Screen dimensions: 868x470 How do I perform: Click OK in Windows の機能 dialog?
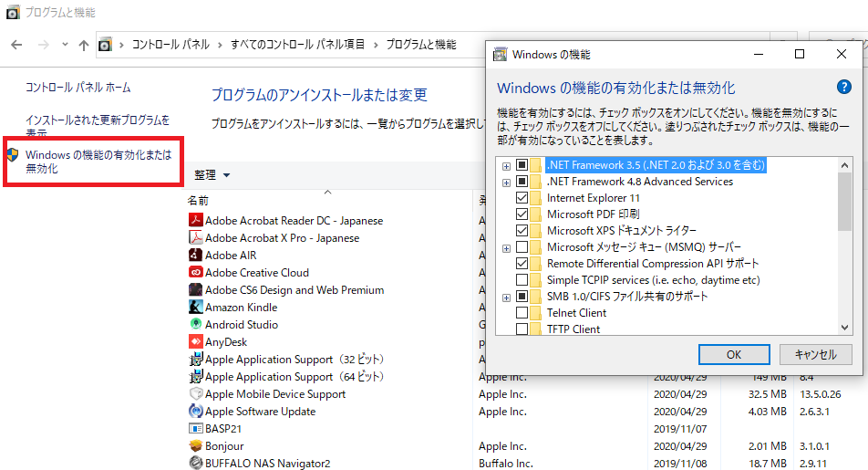point(734,355)
